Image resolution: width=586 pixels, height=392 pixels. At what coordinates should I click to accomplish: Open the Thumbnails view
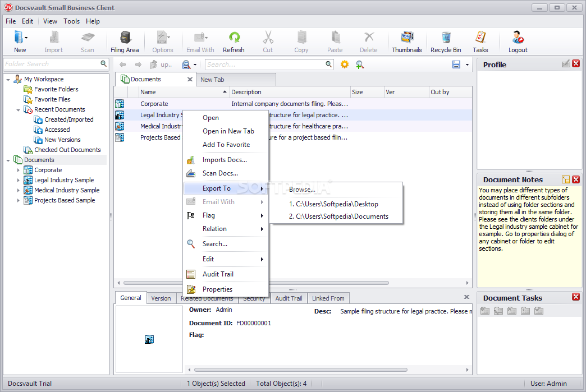pyautogui.click(x=406, y=42)
